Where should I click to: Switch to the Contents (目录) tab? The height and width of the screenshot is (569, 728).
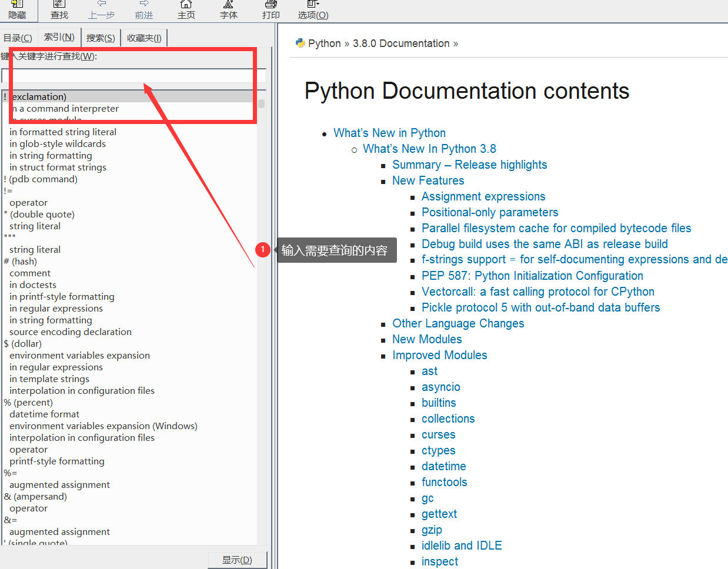pyautogui.click(x=18, y=38)
